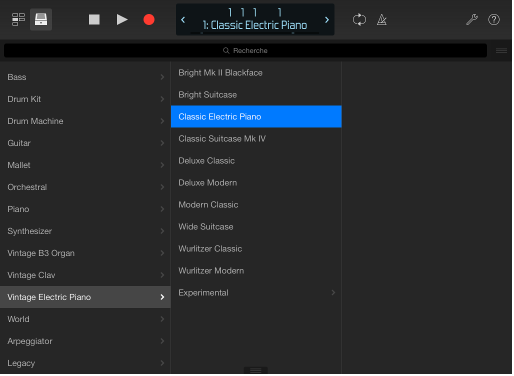Select the Legacy category

point(85,363)
